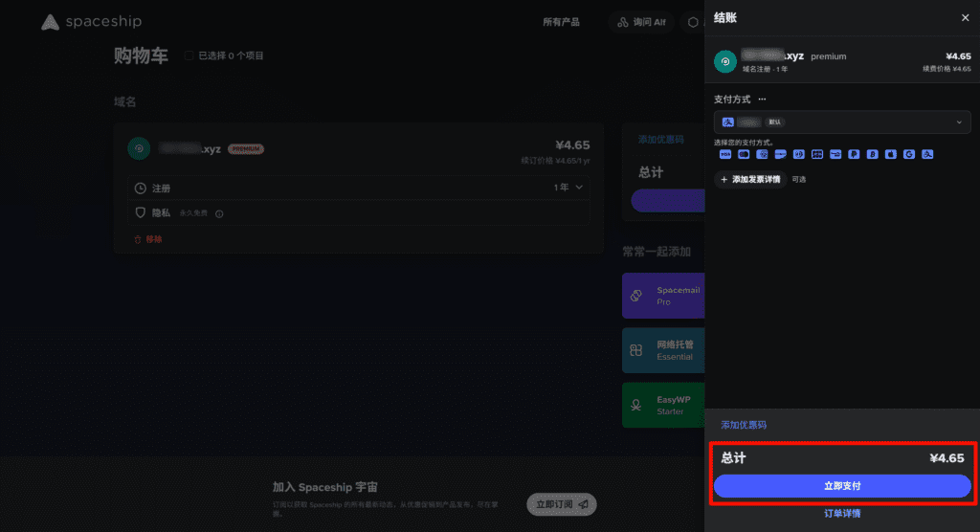Screen dimensions: 980x532
Task: Close the 结账 checkout panel
Action: tap(965, 18)
